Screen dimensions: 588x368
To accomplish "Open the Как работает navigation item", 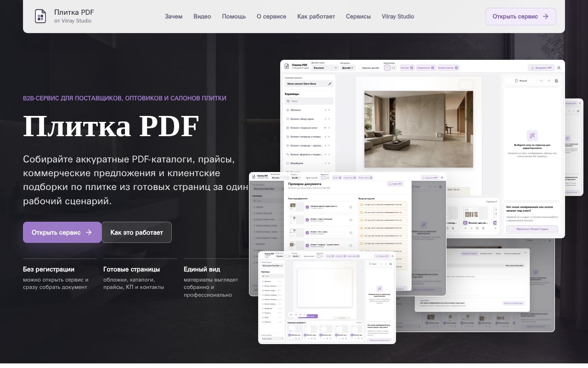I will point(316,17).
